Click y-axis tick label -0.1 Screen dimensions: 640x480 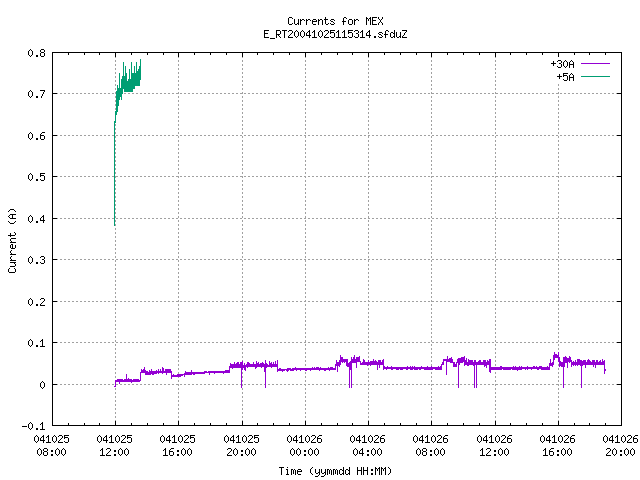[33, 426]
